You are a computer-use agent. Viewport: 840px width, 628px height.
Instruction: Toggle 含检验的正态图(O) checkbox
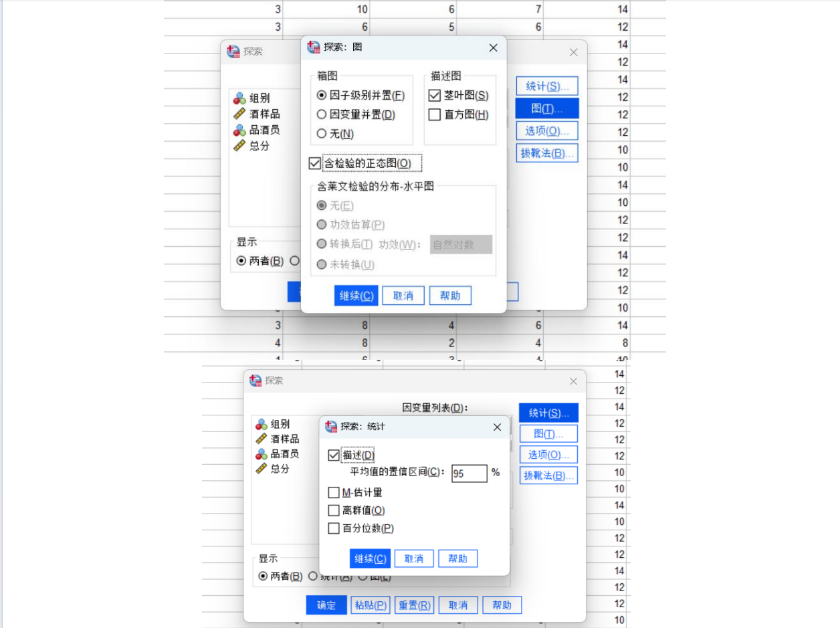pos(315,163)
